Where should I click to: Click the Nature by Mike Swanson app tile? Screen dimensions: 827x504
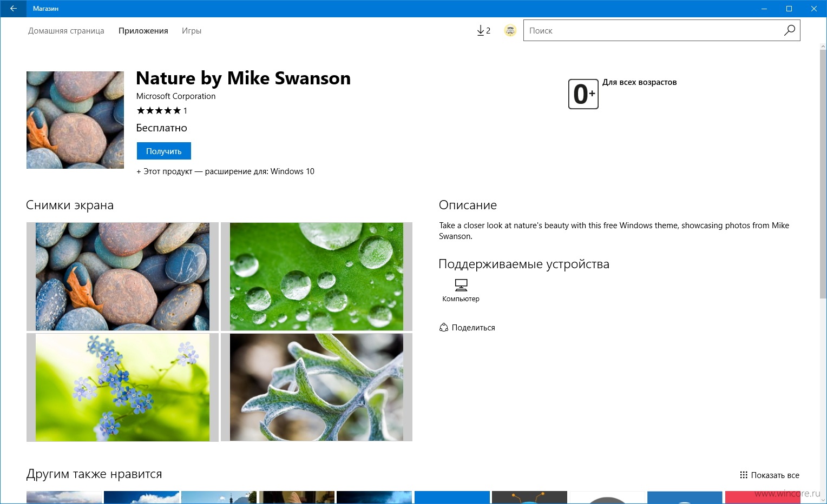(75, 120)
